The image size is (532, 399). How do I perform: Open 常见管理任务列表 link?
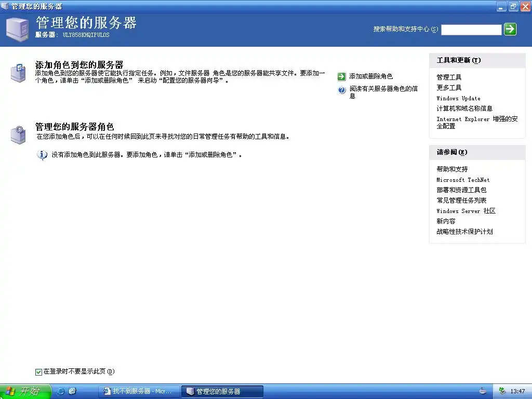[461, 201]
